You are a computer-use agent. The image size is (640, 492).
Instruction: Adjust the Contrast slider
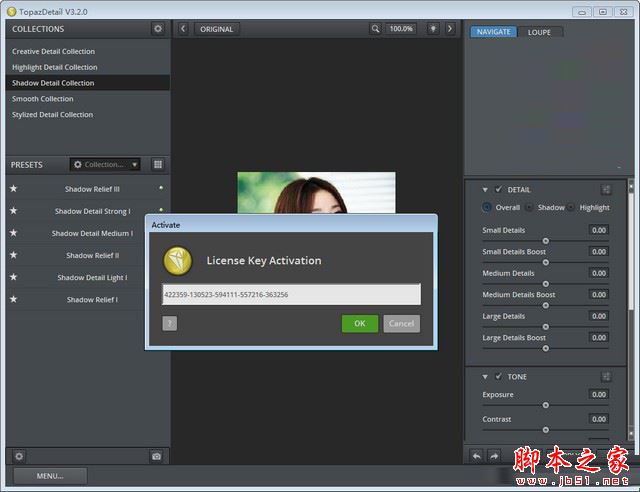pos(545,430)
